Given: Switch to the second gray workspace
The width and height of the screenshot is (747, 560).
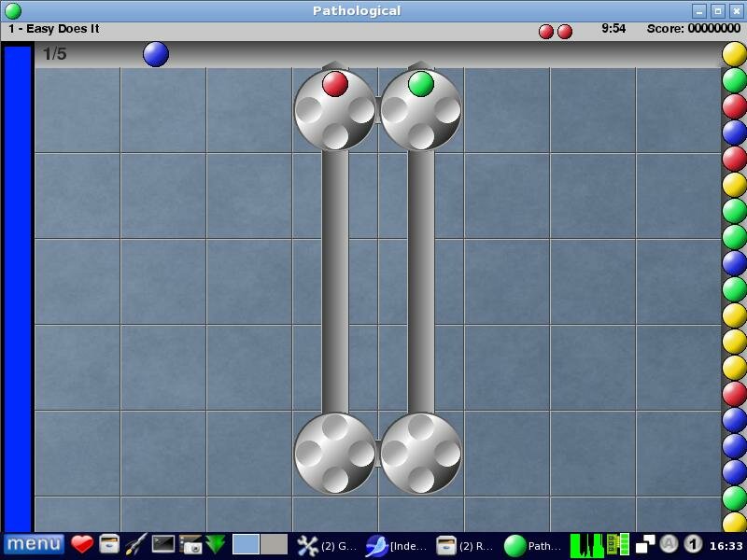Looking at the screenshot, I should (x=274, y=545).
